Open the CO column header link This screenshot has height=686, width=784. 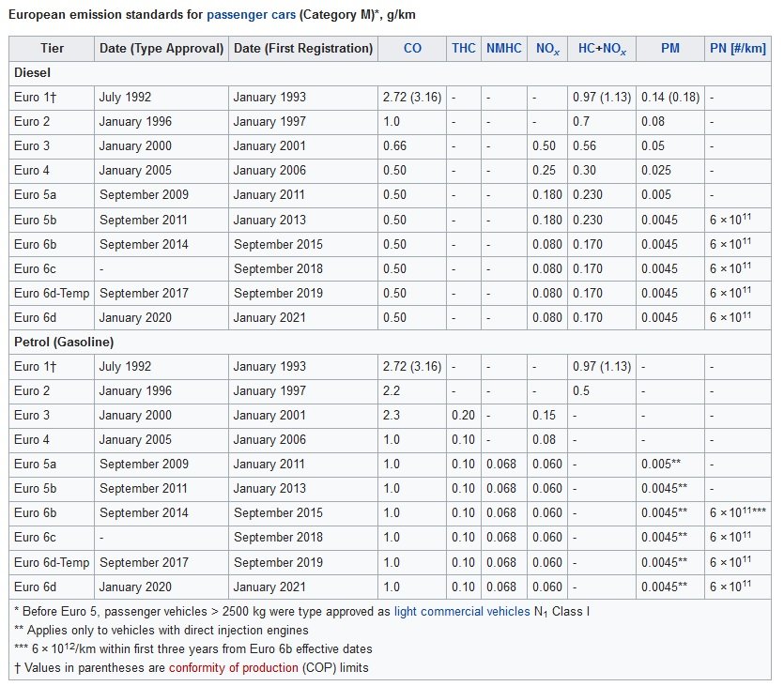click(412, 49)
